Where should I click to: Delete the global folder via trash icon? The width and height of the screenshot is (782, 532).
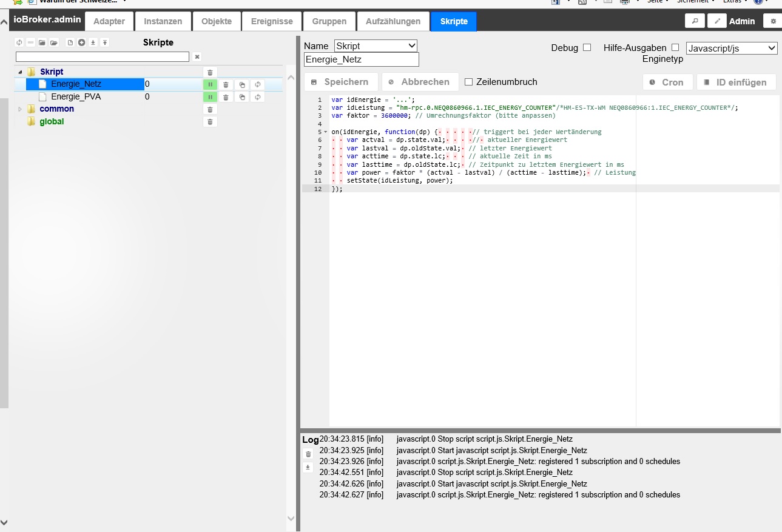(210, 122)
